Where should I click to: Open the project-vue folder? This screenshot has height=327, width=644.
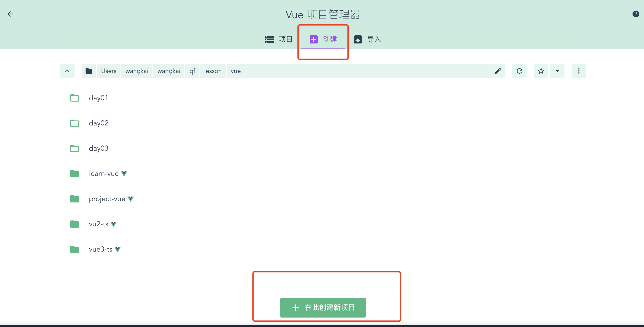[x=107, y=199]
